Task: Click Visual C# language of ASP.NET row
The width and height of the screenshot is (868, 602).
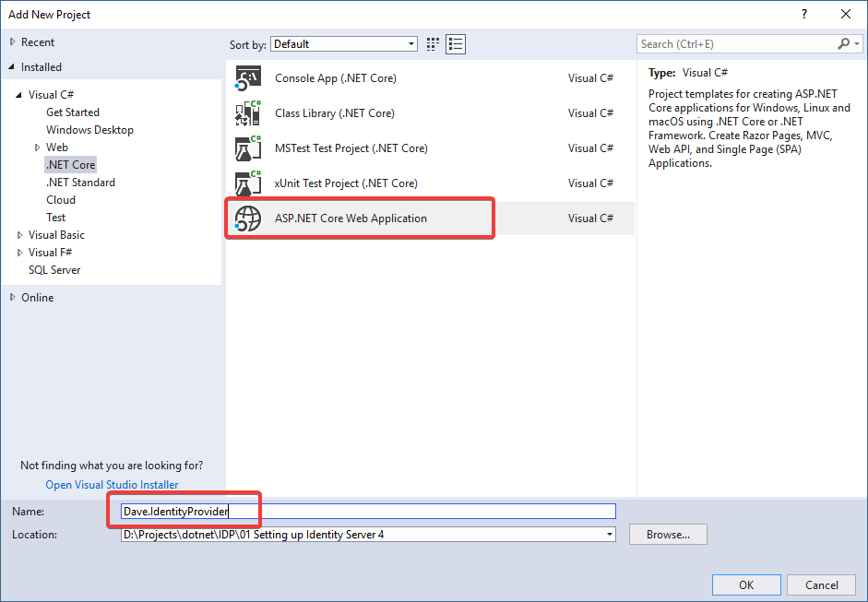Action: click(590, 218)
